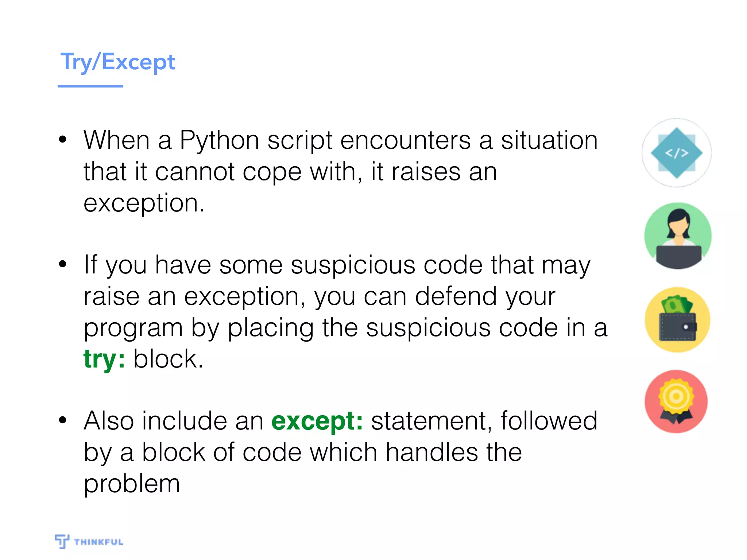747x560 pixels.
Task: Click the word exception. ending first bullet
Action: coord(144,203)
